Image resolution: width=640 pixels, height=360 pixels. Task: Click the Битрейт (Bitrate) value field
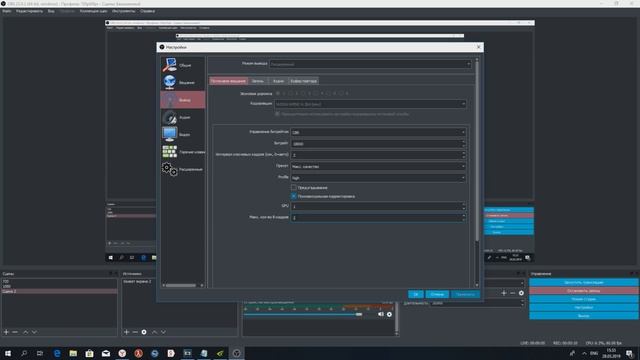[x=378, y=144]
